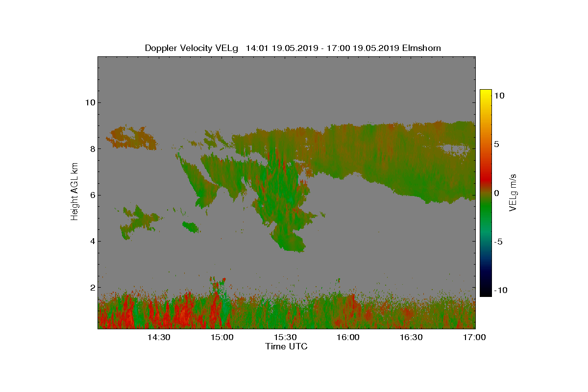Click the height tick label '4'
The image size is (588, 392).
point(92,241)
